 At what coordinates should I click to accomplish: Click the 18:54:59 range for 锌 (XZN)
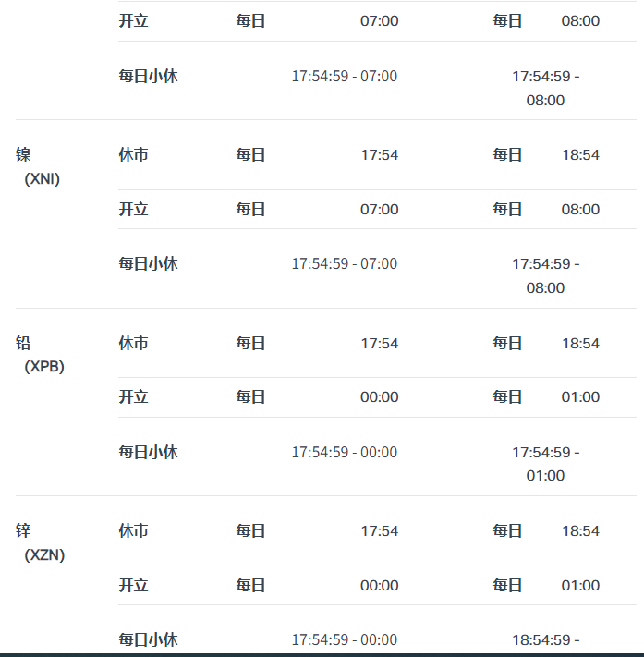pos(546,639)
